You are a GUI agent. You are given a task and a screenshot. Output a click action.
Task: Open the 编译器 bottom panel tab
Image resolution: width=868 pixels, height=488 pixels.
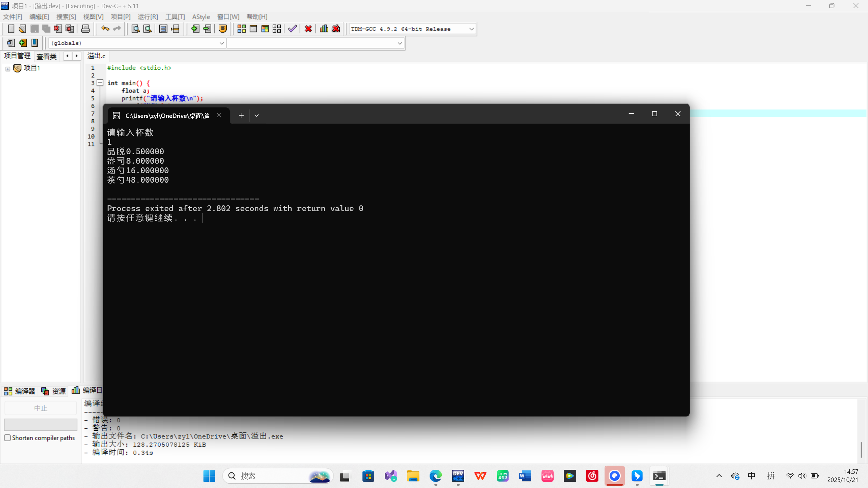tap(20, 391)
